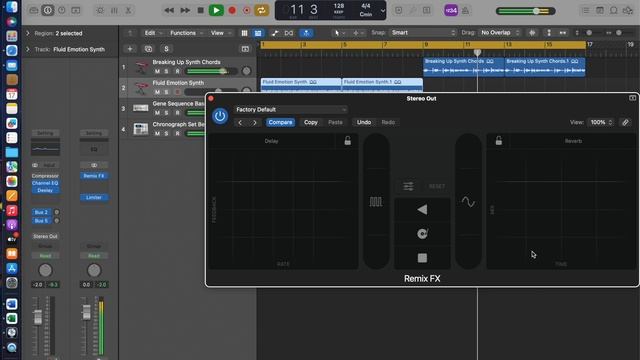Toggle the Delay XY pad lock
Viewport: 640px width, 360px height.
pyautogui.click(x=347, y=141)
